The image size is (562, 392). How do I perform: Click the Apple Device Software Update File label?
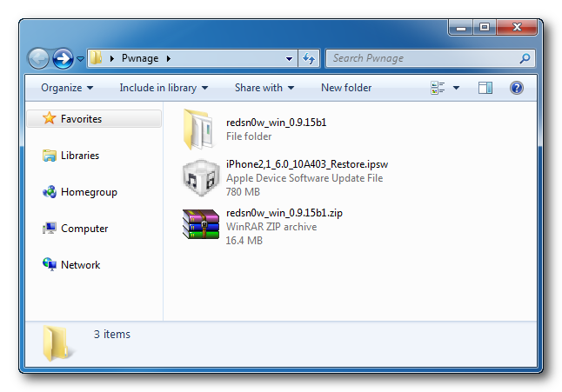[x=304, y=178]
